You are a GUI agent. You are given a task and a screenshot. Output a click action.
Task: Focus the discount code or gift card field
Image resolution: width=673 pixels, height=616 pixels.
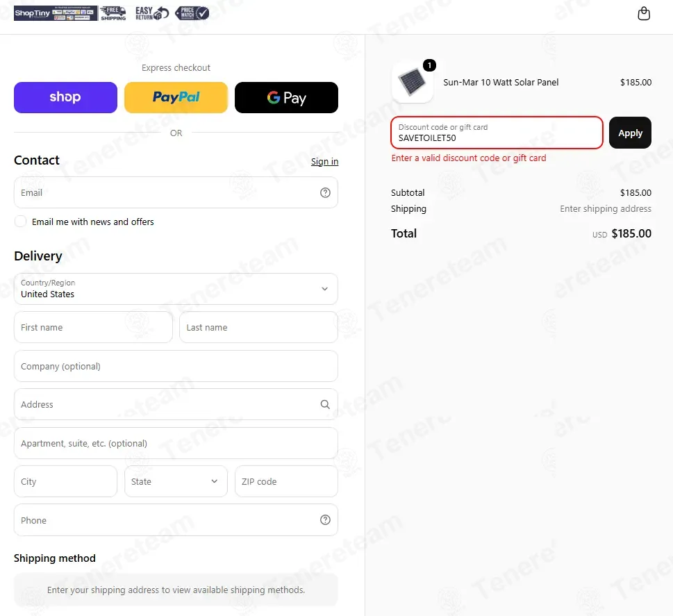pyautogui.click(x=497, y=133)
